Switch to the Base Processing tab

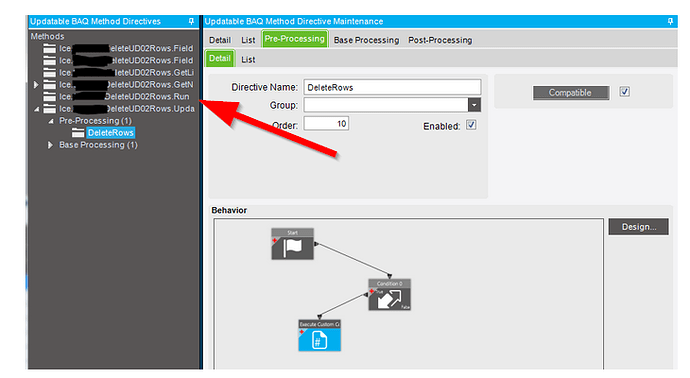coord(366,40)
